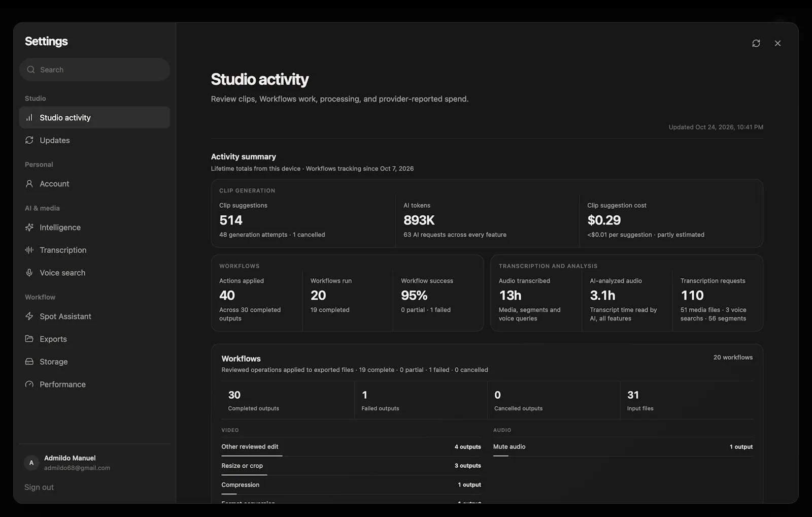812x517 pixels.
Task: Select Voice search in the sidebar
Action: 94,273
